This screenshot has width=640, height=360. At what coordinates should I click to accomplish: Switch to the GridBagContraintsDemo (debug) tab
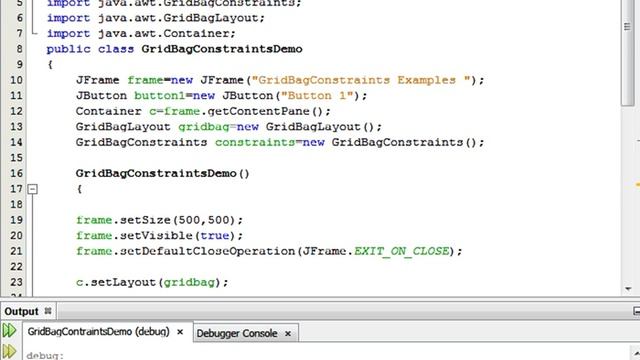tap(98, 331)
